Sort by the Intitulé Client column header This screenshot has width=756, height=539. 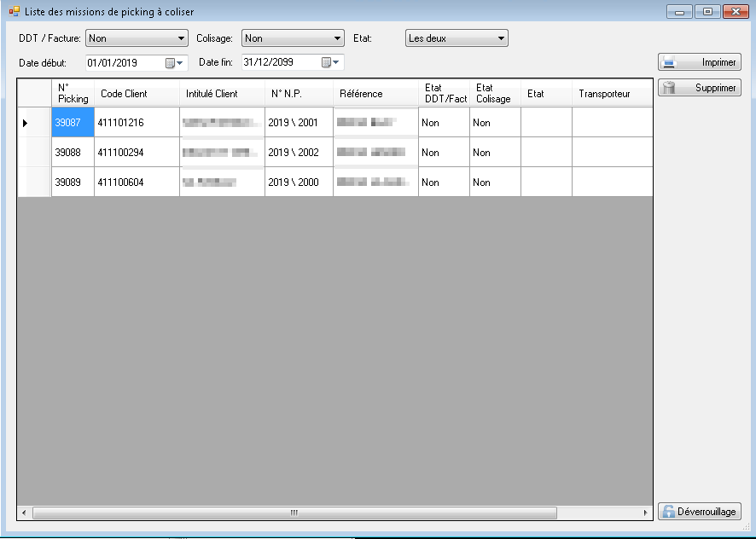(222, 93)
